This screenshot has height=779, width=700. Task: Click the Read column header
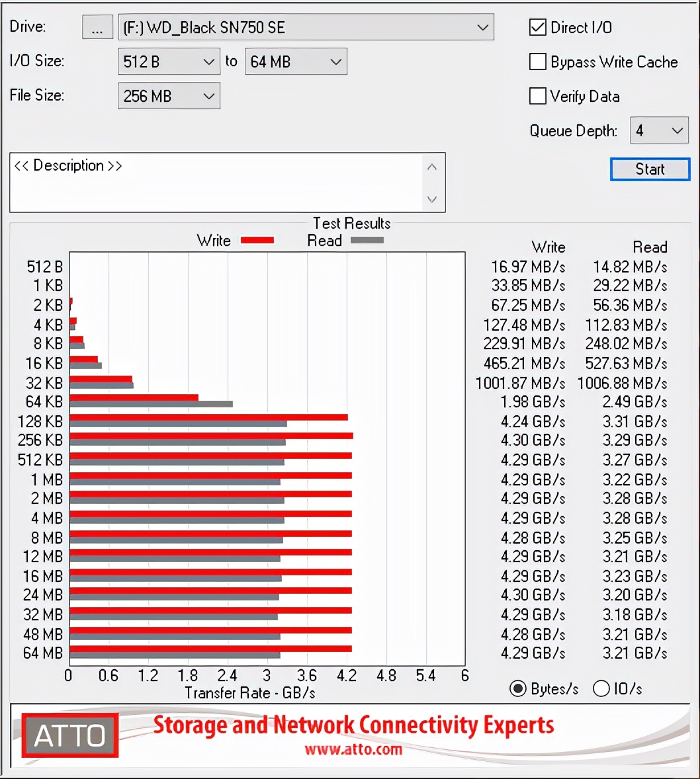[x=650, y=247]
